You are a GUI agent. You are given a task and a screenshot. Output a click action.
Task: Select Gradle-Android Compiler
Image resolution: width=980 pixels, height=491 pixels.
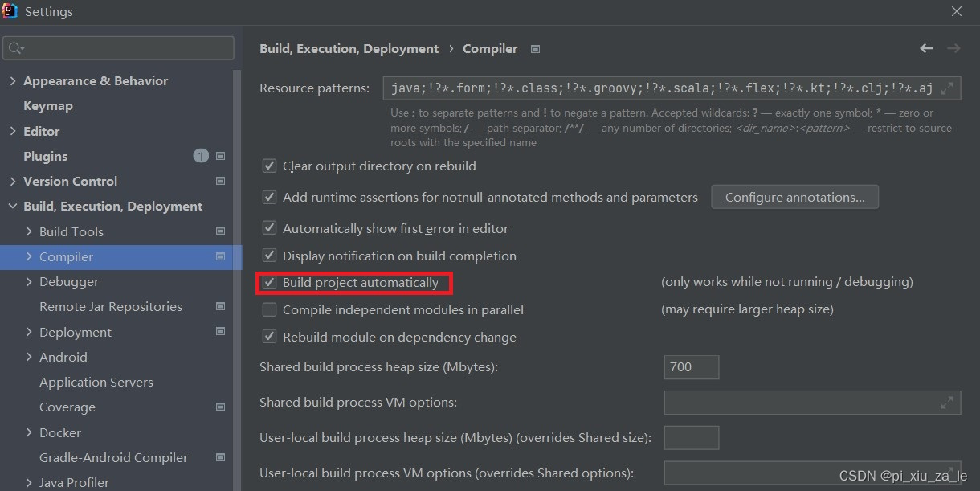113,458
